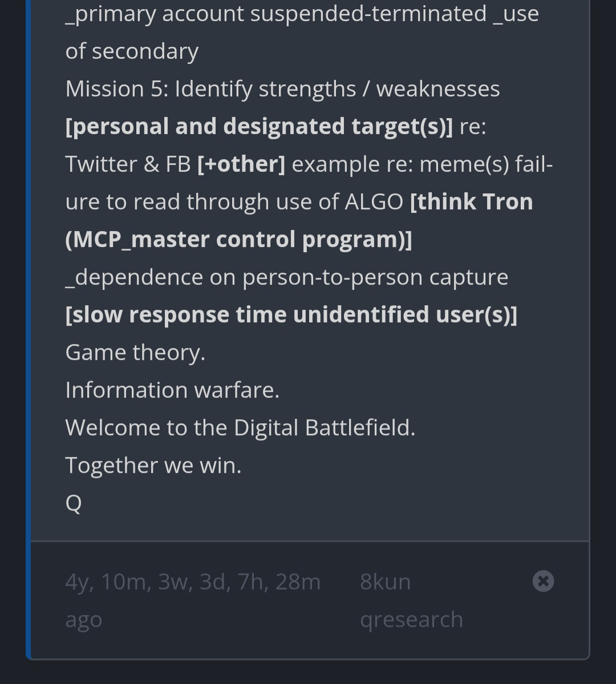Click "[slow response time unidentified user(s)]" text

(x=291, y=315)
